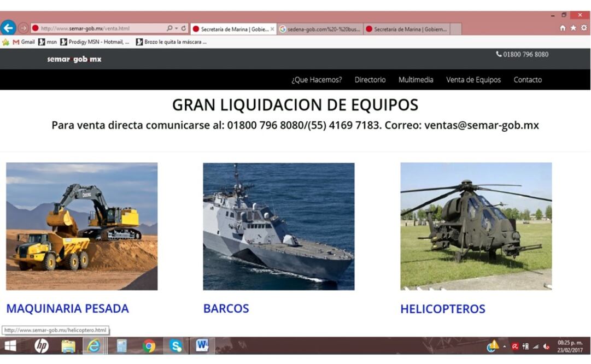Open the battery status indicator

point(526,346)
